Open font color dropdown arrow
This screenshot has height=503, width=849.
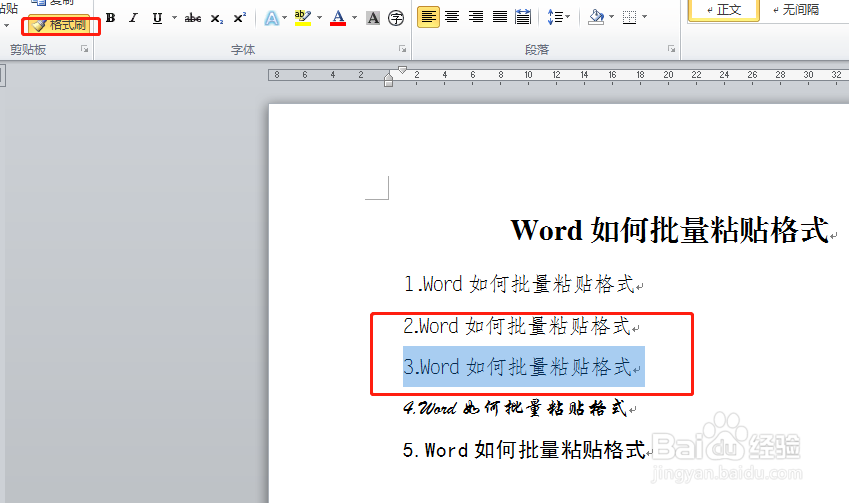tap(355, 18)
